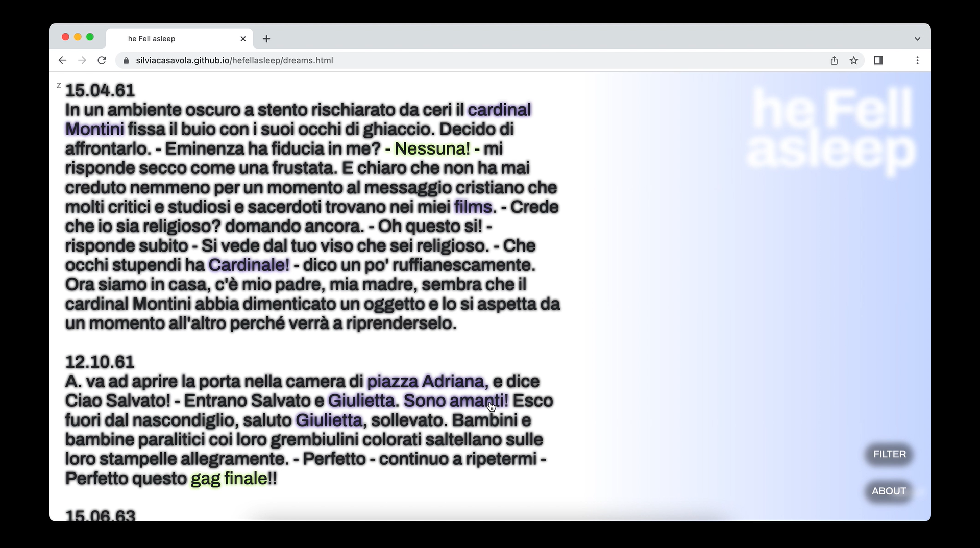This screenshot has height=548, width=980.
Task: Open a new tab with plus button
Action: [266, 39]
